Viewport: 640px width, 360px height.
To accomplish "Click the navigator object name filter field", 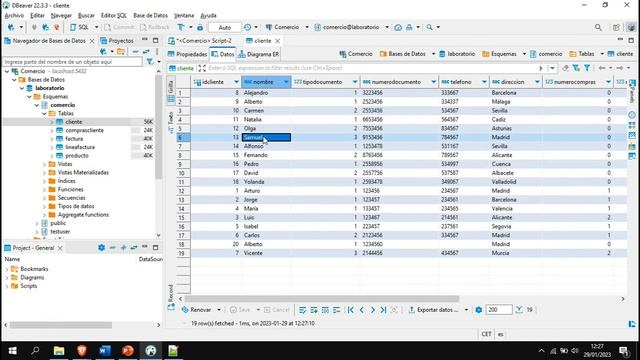I will pyautogui.click(x=73, y=62).
